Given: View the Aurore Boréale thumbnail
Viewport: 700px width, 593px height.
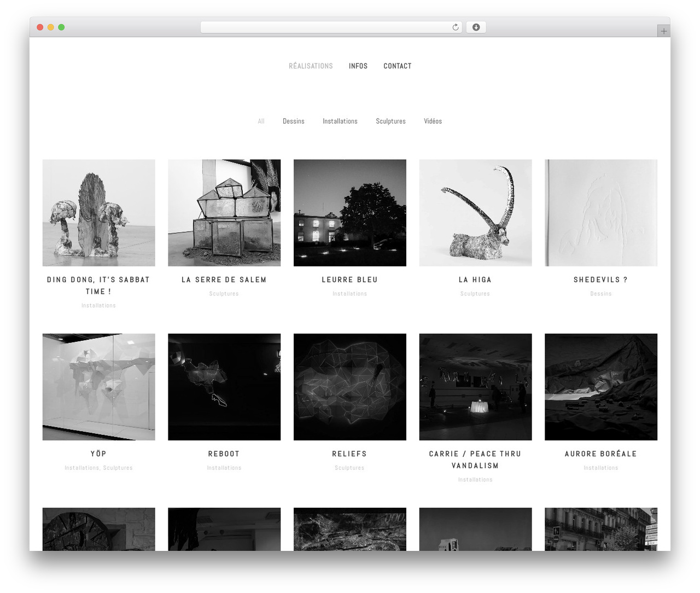Looking at the screenshot, I should pos(601,387).
